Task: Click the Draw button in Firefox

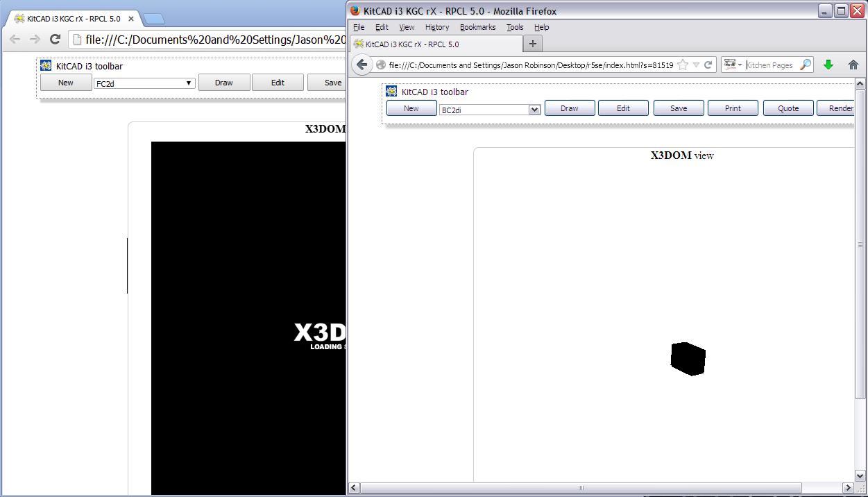Action: pyautogui.click(x=570, y=108)
